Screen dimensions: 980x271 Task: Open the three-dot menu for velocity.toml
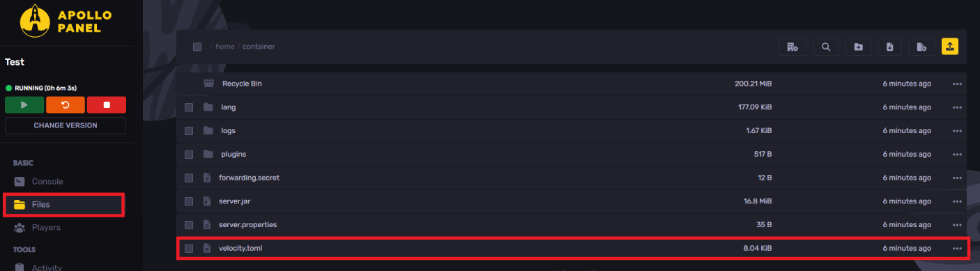click(x=957, y=249)
